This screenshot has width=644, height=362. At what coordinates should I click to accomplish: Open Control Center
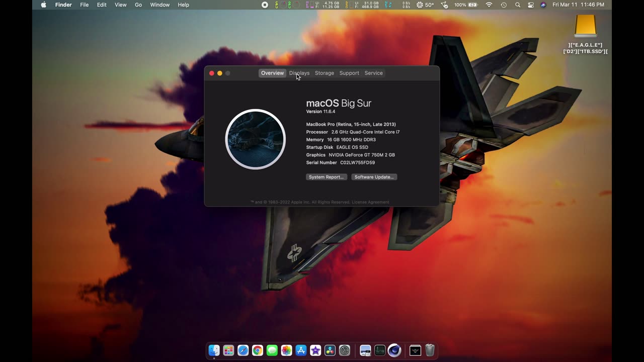(x=531, y=5)
